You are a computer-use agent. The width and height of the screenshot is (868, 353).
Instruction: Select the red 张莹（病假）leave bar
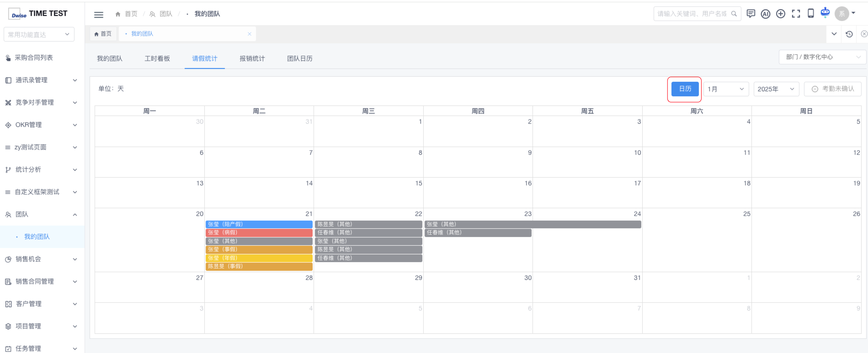tap(259, 233)
